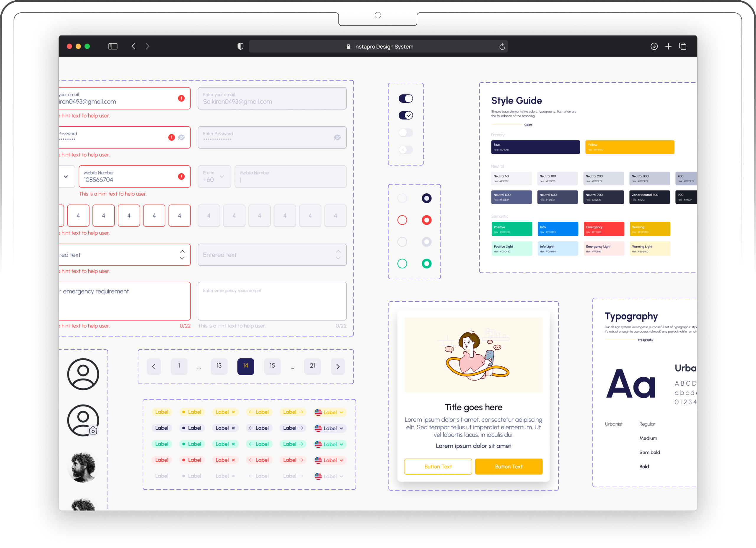Viewport: 756px width, 548px height.
Task: Select the unselected green radio button
Action: [402, 264]
